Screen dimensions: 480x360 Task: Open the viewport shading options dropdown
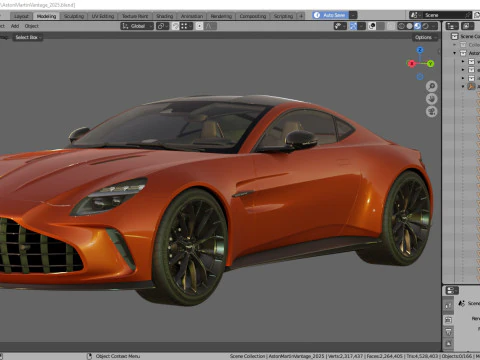click(434, 26)
